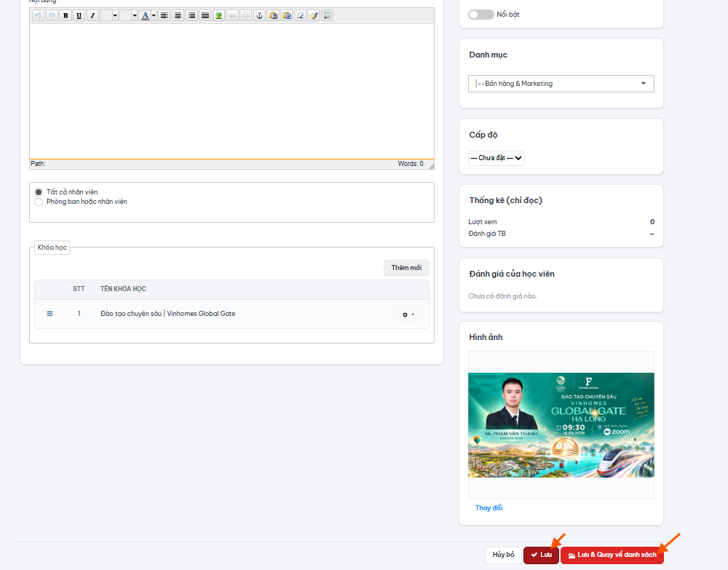Open the second blank editor toolbar dropdown
Screen dimensions: 728x570
coord(129,16)
